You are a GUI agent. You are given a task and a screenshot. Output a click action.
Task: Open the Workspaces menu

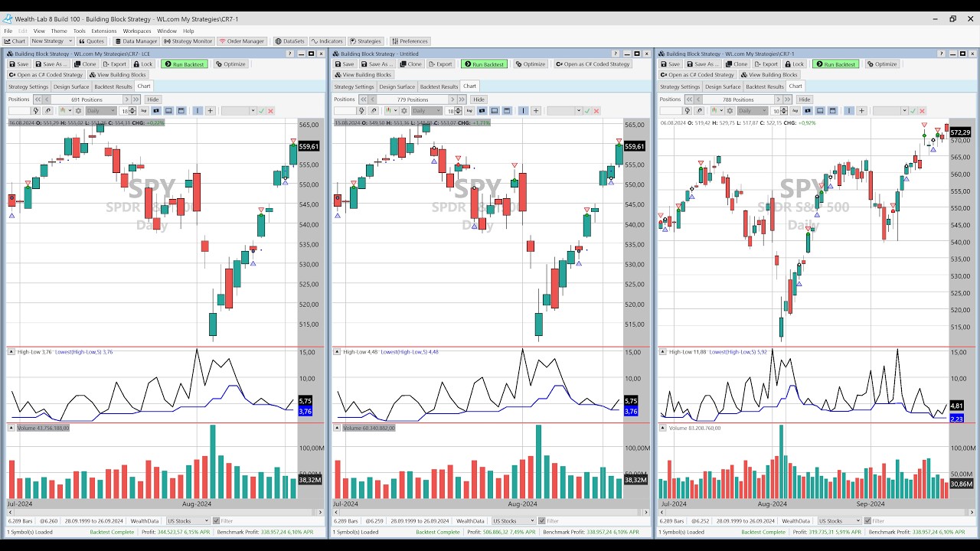137,31
